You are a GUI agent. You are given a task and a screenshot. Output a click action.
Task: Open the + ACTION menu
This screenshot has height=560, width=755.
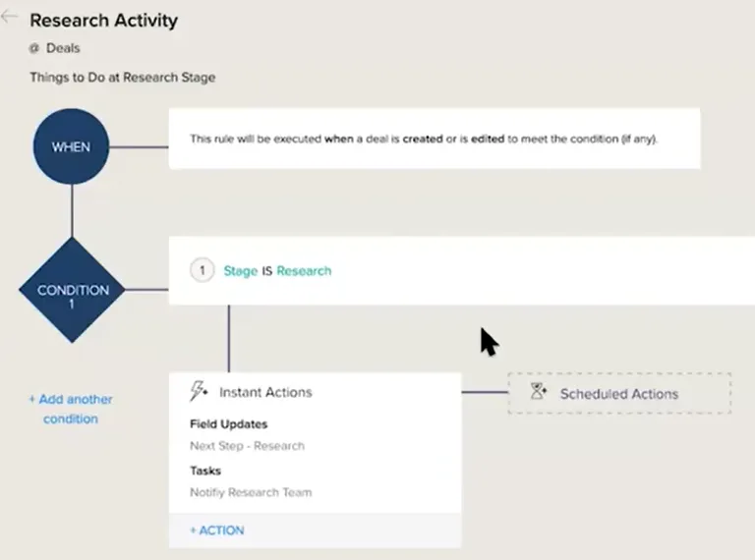(217, 531)
